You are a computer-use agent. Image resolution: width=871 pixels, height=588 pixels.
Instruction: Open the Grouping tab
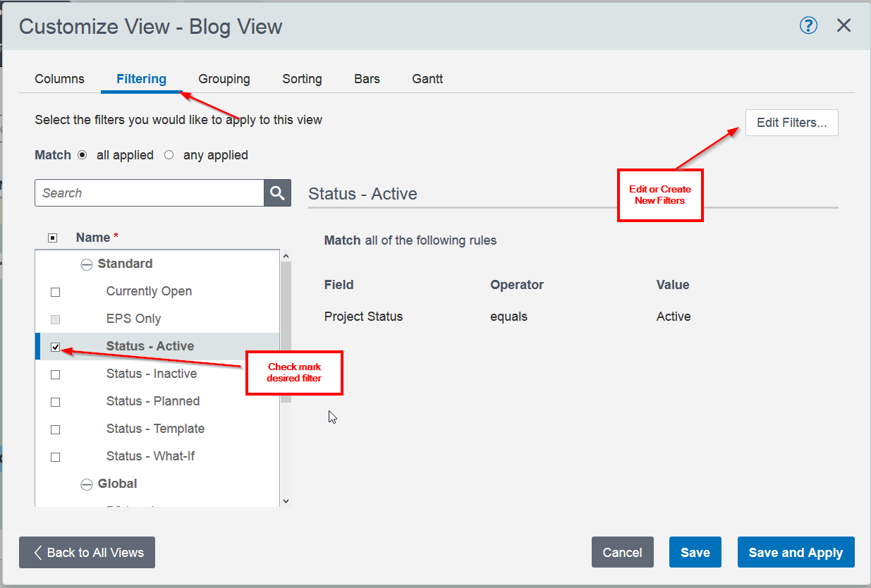coord(224,79)
